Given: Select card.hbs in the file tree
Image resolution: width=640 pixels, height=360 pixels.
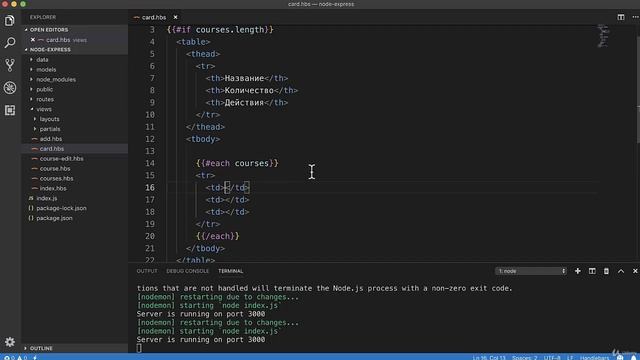Looking at the screenshot, I should click(51, 149).
